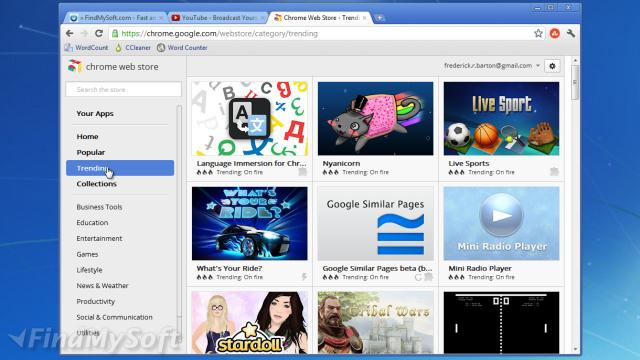The height and width of the screenshot is (360, 640).
Task: Reload the page with the refresh icon
Action: [x=99, y=33]
